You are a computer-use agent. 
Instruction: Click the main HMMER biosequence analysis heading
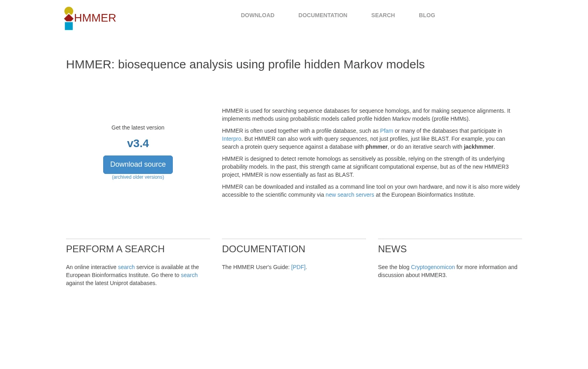click(245, 64)
